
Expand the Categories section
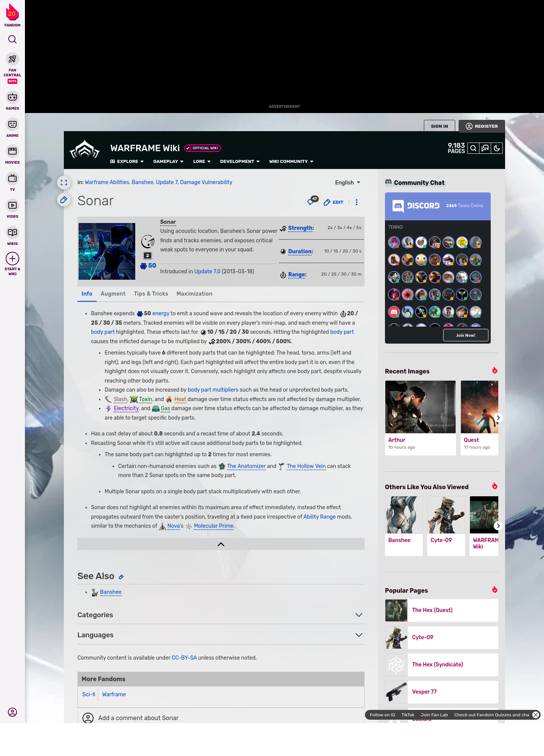(221, 615)
